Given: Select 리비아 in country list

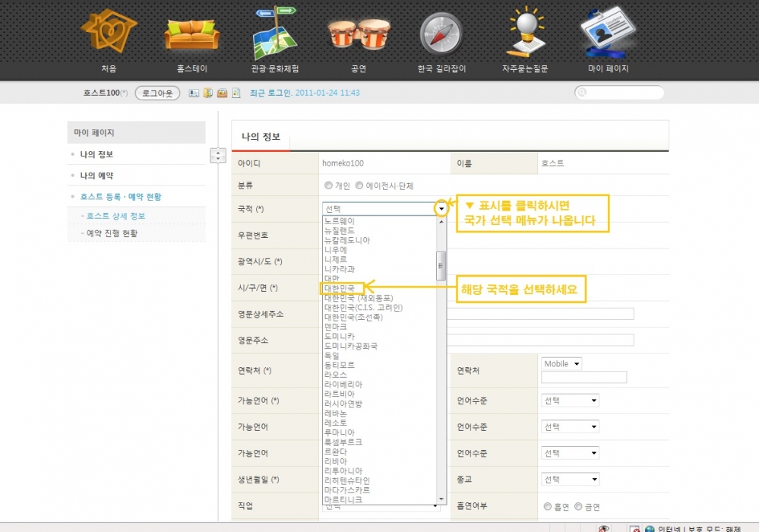Looking at the screenshot, I should [x=336, y=461].
